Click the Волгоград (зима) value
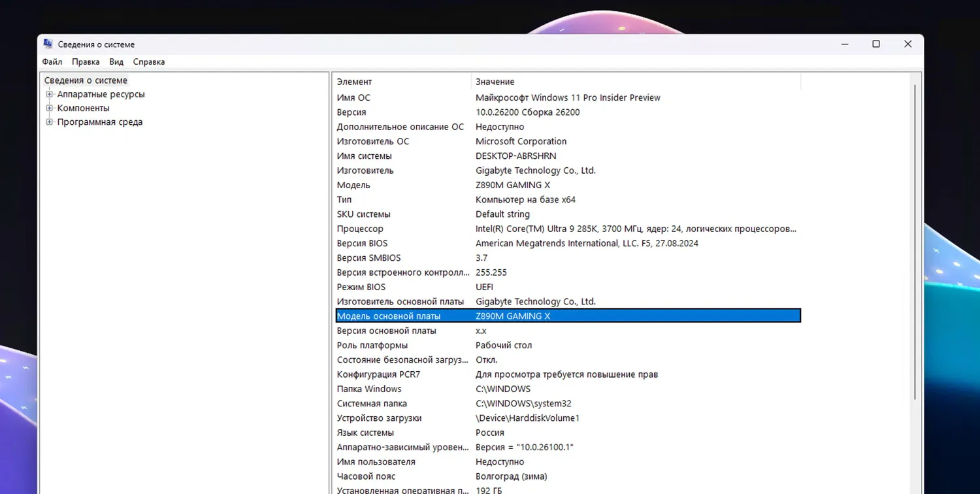This screenshot has width=980, height=494. [x=512, y=476]
